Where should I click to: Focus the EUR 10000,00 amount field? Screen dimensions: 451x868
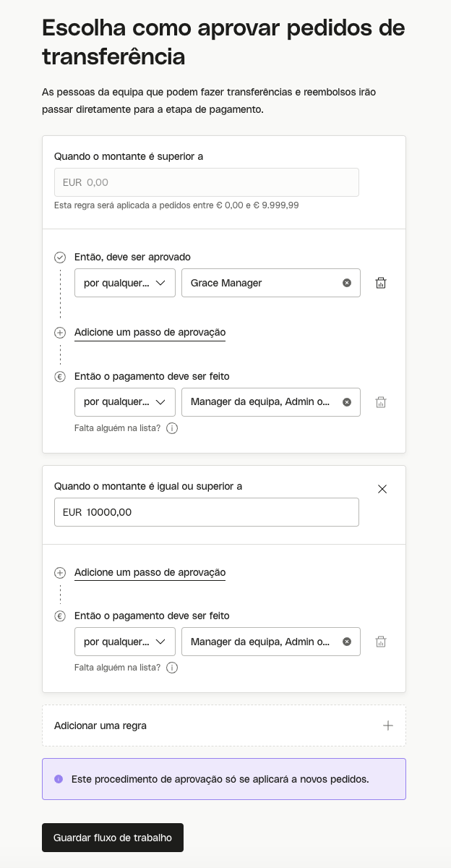(207, 512)
